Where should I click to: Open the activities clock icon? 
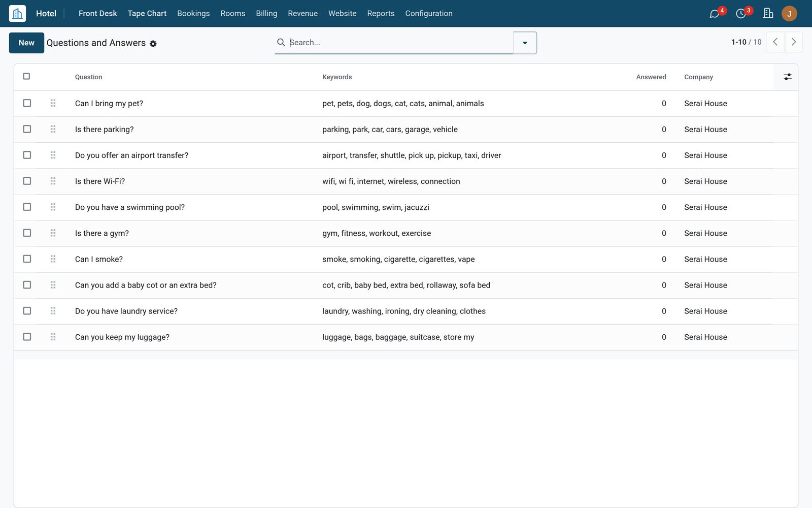[x=741, y=14]
